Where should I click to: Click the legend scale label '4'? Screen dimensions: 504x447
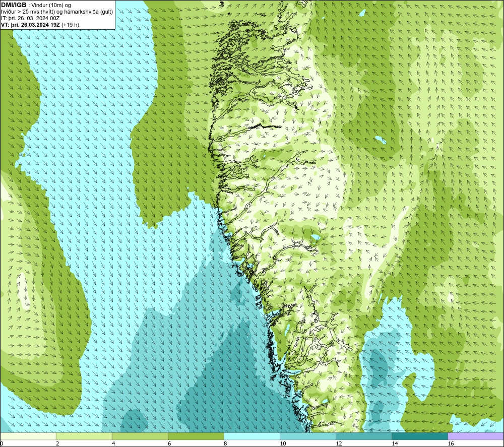pos(113,444)
